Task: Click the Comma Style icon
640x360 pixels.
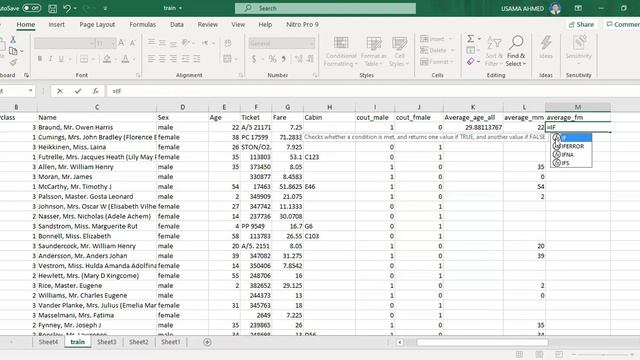Action: click(284, 59)
